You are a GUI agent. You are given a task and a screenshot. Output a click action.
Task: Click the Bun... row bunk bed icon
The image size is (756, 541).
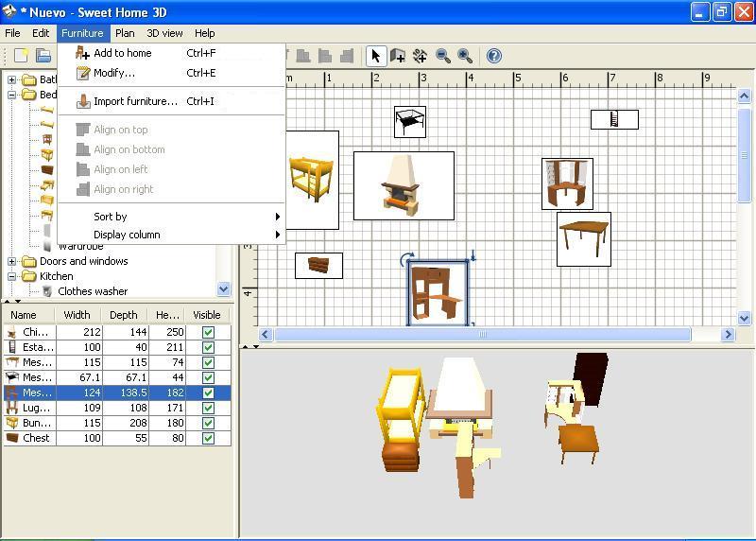click(x=12, y=423)
